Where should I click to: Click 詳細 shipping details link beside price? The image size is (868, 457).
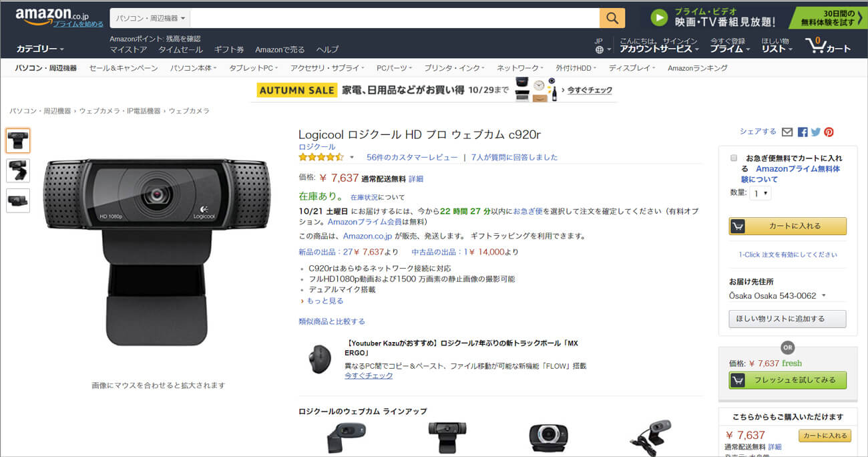click(416, 179)
